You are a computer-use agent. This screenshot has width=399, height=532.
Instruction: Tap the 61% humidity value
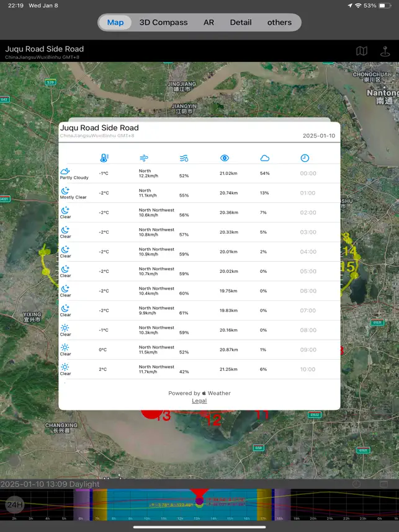click(x=184, y=313)
